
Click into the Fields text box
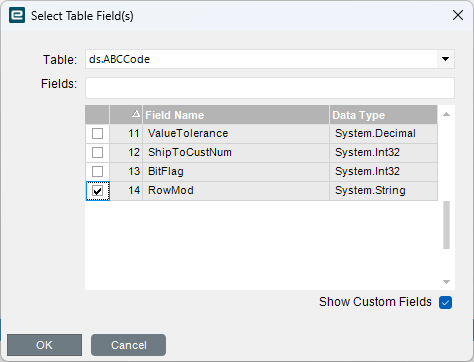coord(270,88)
